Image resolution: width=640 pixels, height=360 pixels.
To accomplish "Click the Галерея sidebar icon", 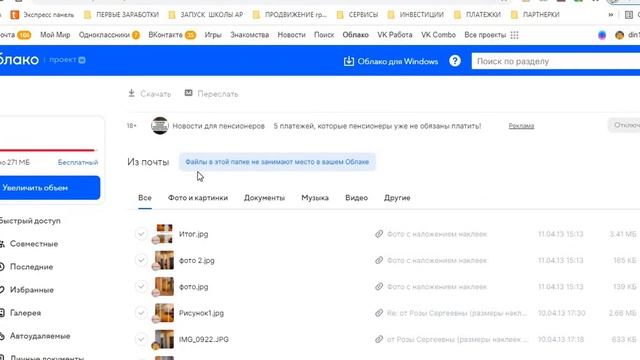I will pos(2,313).
